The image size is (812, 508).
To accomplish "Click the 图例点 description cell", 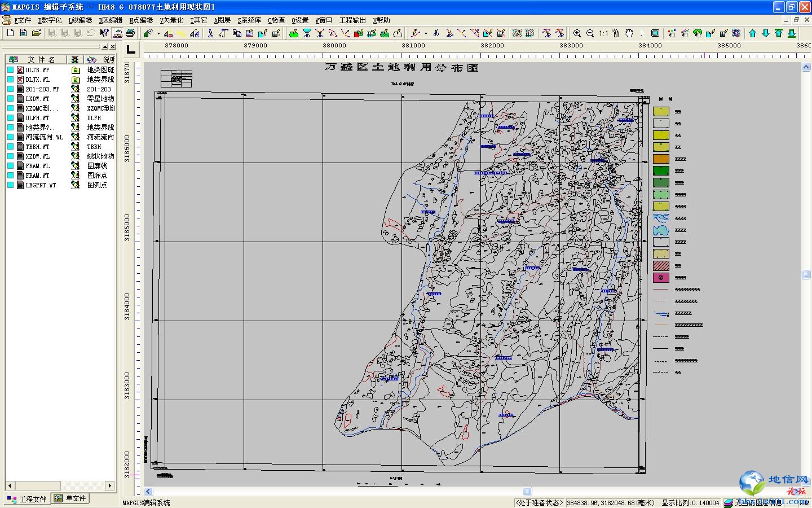I will pyautogui.click(x=97, y=185).
